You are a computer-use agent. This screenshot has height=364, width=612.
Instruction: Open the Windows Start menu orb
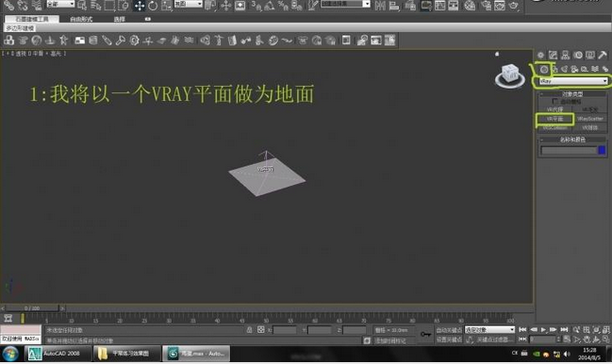click(x=10, y=355)
